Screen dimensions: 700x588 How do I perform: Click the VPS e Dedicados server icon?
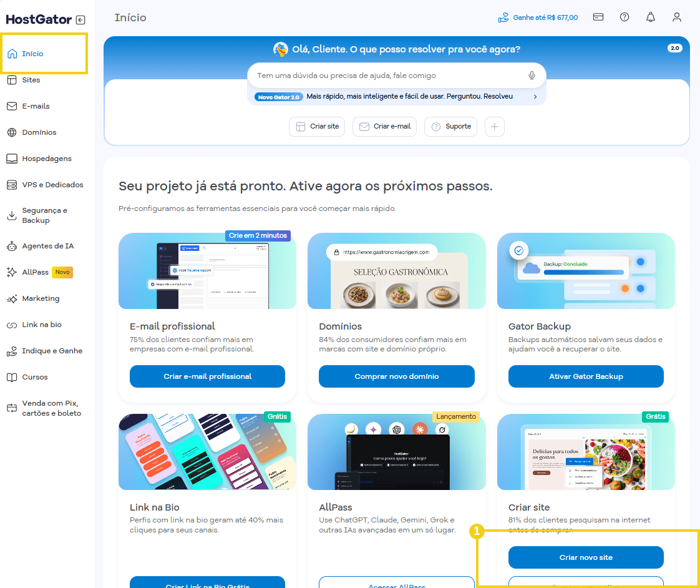12,185
